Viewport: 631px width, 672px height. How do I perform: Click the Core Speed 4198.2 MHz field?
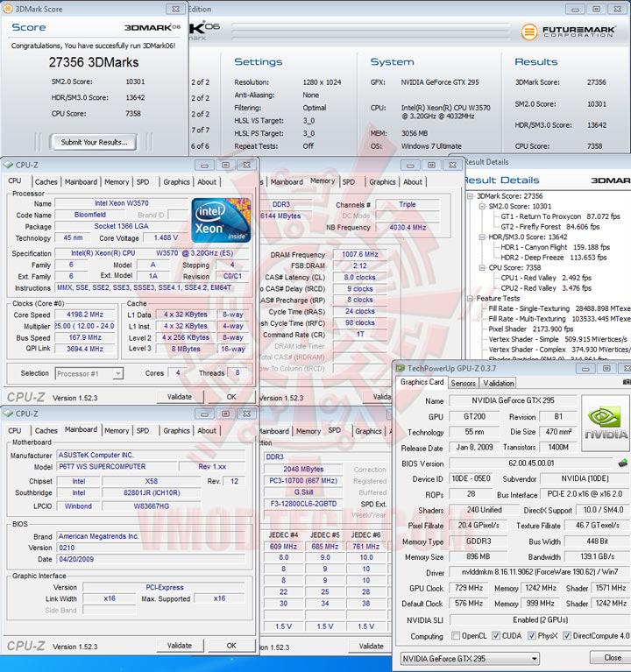[85, 315]
